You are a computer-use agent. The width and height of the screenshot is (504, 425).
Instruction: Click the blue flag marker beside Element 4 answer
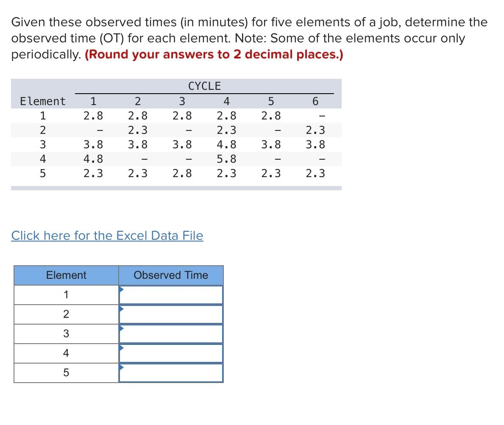click(x=122, y=347)
